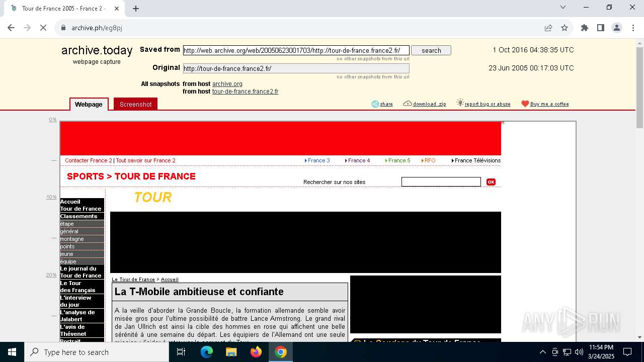Click the Buy me a coffee link
Screen dimensions: 644x362
coord(545,104)
